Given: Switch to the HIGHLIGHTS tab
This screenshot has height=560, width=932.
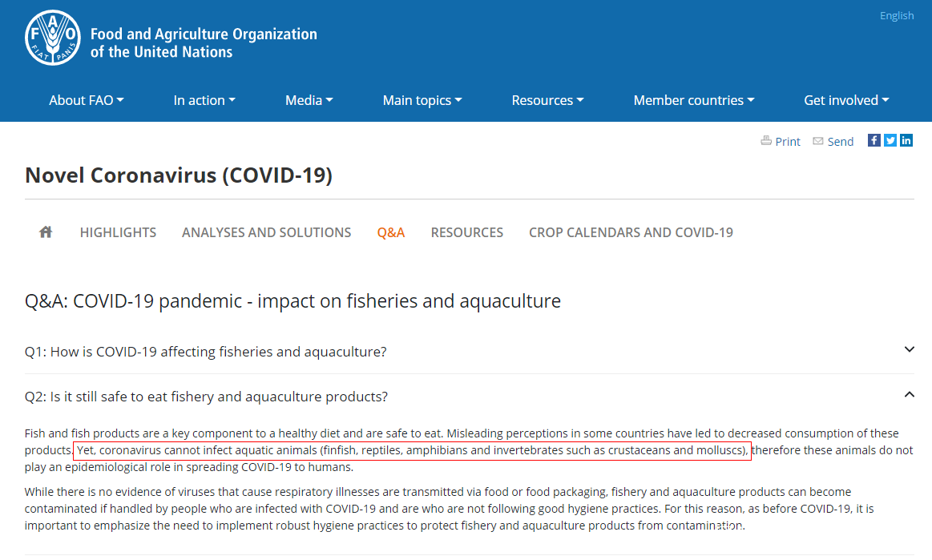Looking at the screenshot, I should (118, 232).
